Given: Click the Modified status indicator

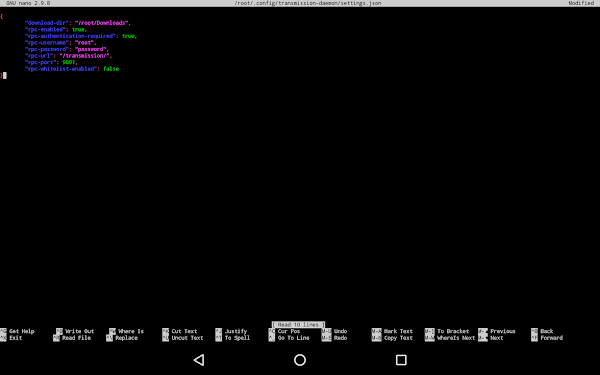Looking at the screenshot, I should pos(581,3).
